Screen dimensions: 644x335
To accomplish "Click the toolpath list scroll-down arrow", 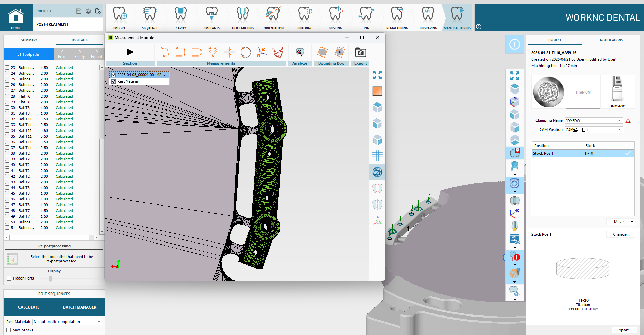I will (x=102, y=232).
